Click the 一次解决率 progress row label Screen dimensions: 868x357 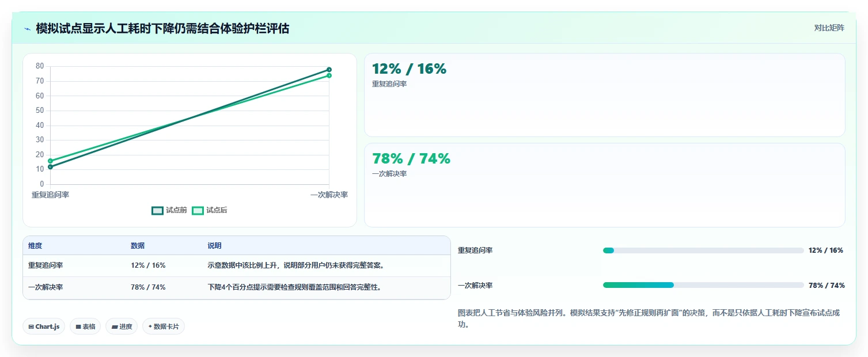(x=475, y=286)
